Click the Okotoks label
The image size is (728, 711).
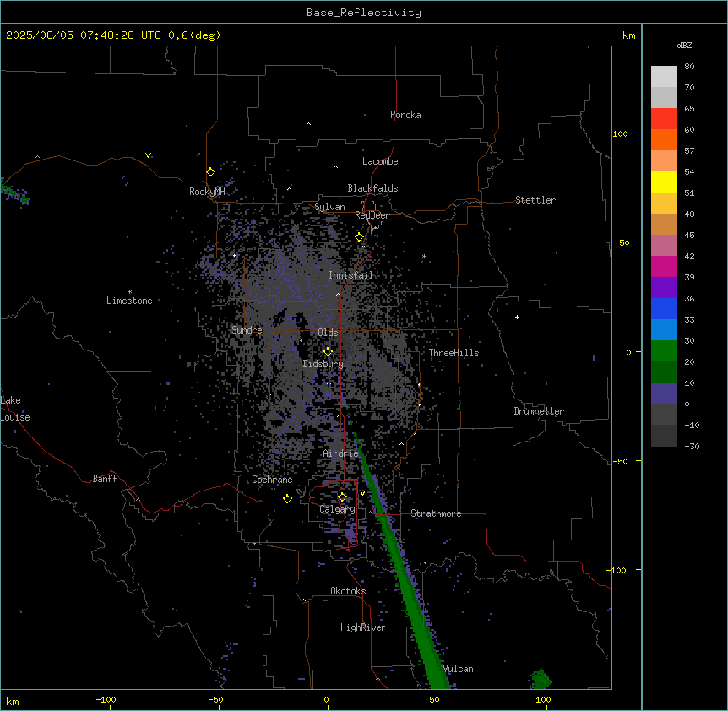point(348,591)
